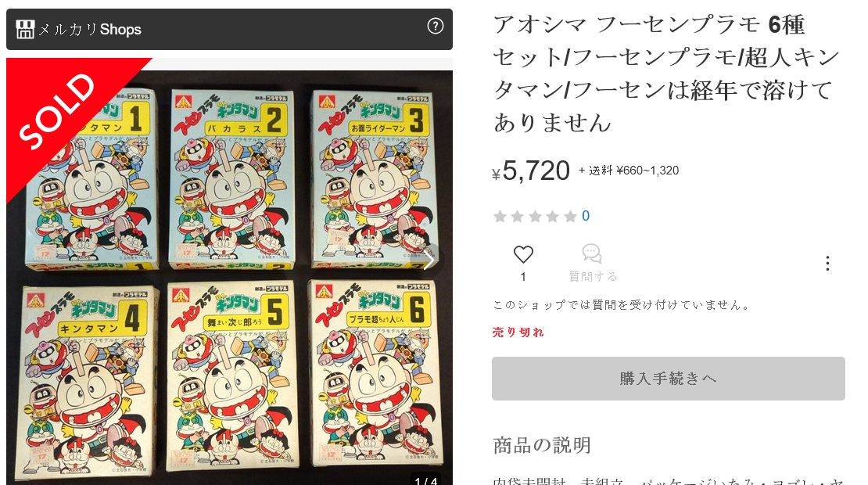Viewport: 868px width, 485px height.
Task: Click the fifth rating star
Action: (570, 216)
